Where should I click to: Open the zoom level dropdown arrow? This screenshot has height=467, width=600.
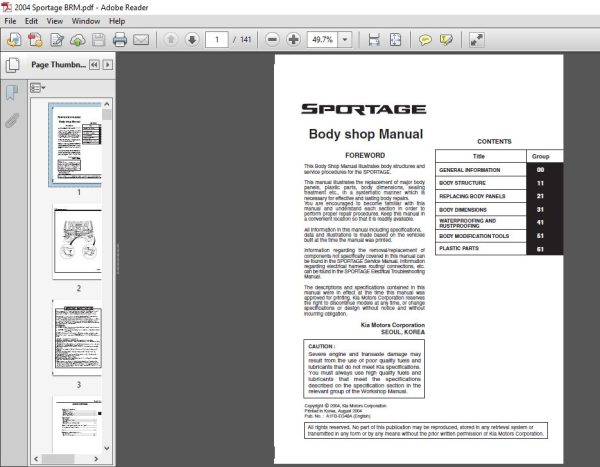pyautogui.click(x=345, y=39)
